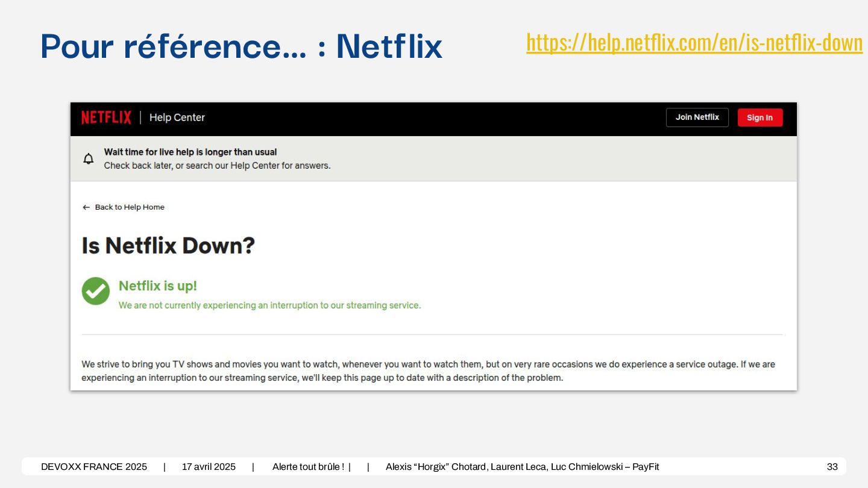Click 'Check back later, or search our Help Center' text
The width and height of the screenshot is (868, 488).
217,166
